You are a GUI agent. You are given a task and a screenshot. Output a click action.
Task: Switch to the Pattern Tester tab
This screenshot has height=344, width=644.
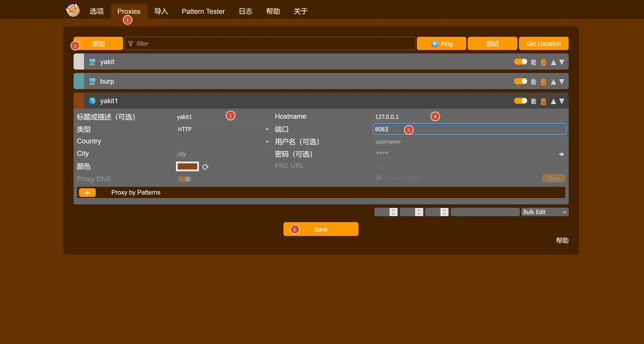click(203, 11)
